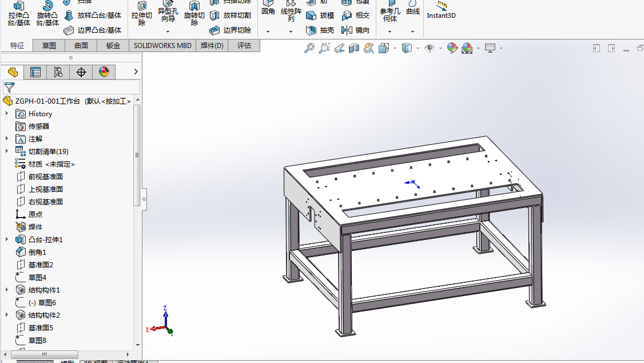Open the Display Style dropdown arrow
The width and height of the screenshot is (644, 363).
click(x=418, y=49)
